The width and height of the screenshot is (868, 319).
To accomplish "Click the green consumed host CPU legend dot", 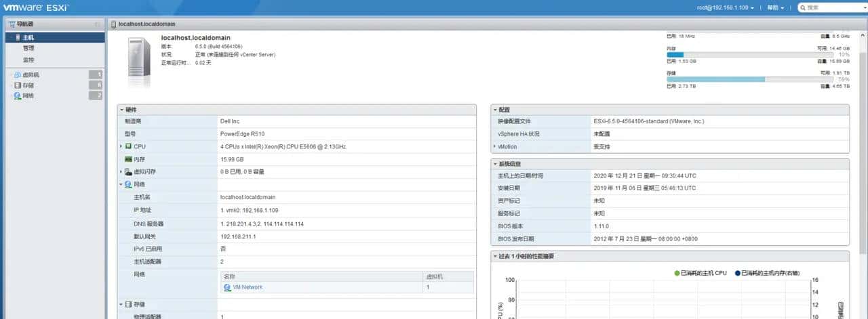I will [677, 273].
